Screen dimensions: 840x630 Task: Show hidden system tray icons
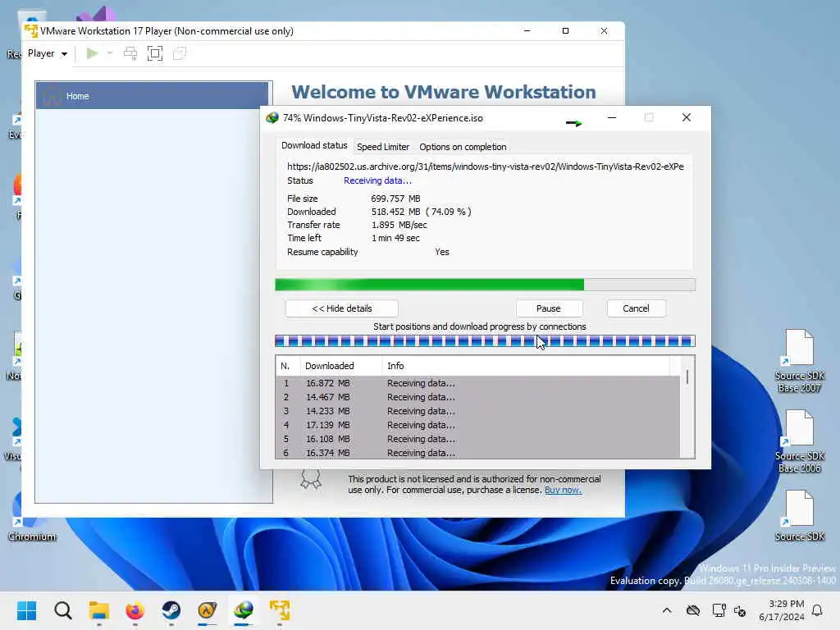click(x=667, y=610)
